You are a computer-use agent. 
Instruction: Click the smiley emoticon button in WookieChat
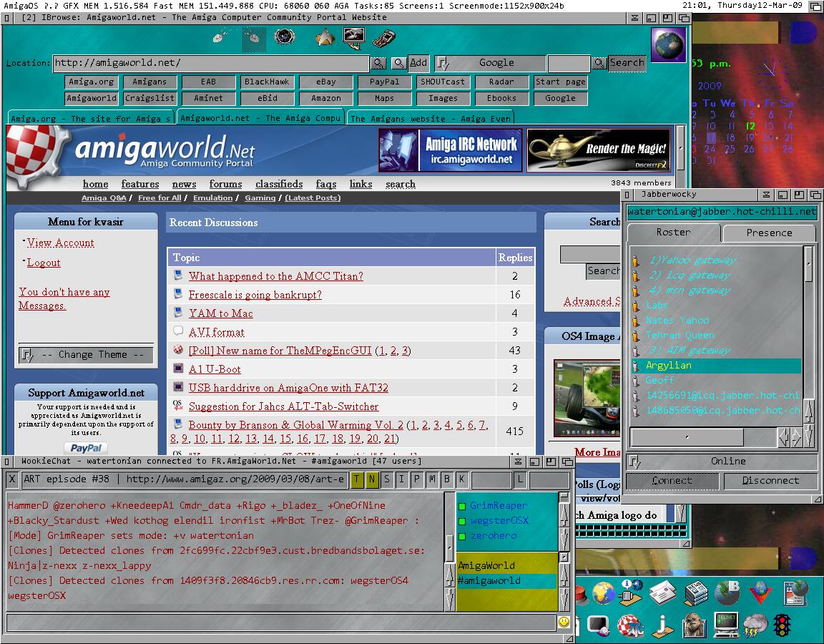[x=564, y=622]
